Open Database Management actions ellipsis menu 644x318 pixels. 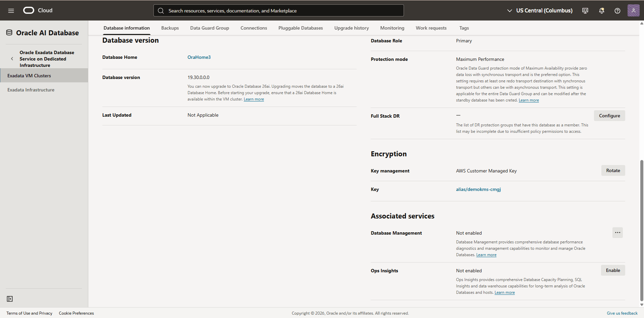tap(617, 232)
